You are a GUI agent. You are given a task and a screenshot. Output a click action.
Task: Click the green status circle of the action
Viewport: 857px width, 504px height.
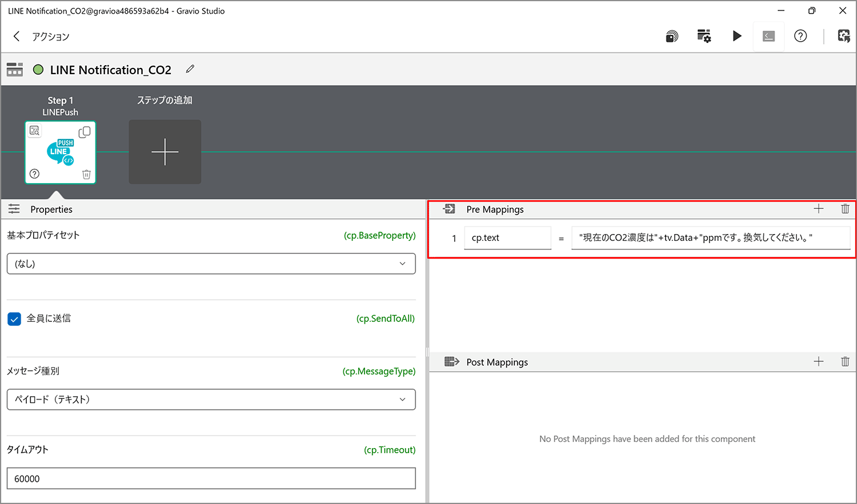[x=38, y=70]
